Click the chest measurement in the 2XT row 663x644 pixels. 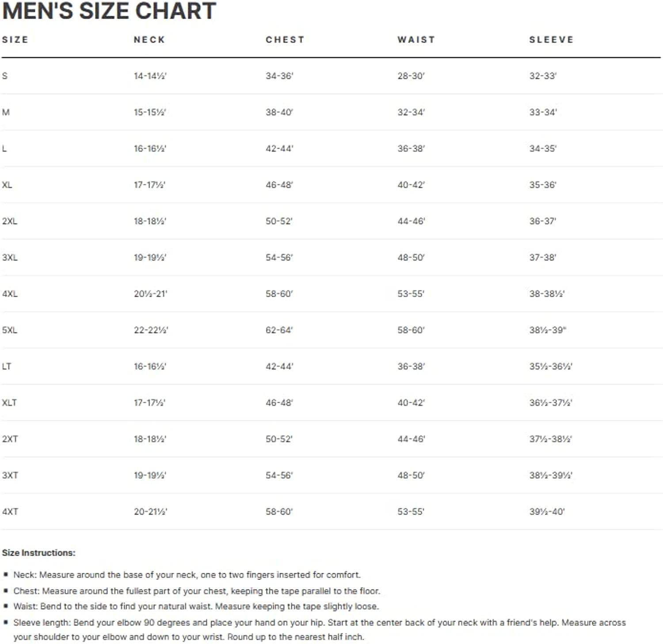279,439
